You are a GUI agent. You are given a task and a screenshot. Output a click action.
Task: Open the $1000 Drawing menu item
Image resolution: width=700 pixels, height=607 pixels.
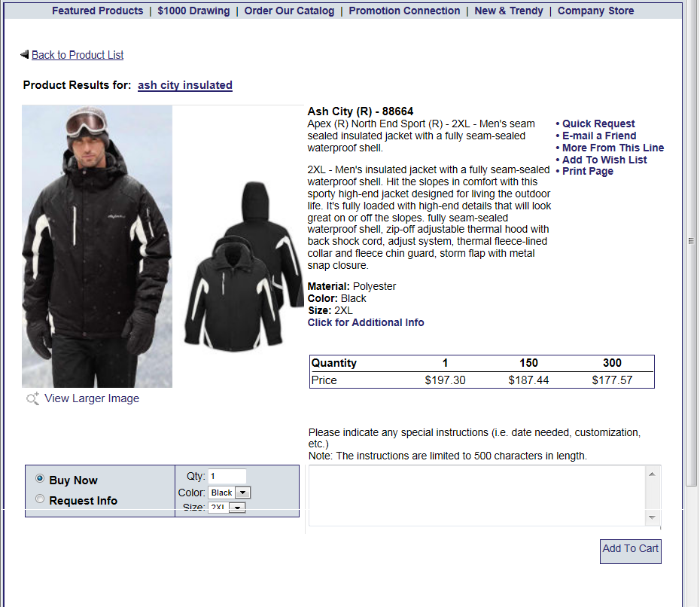(193, 11)
